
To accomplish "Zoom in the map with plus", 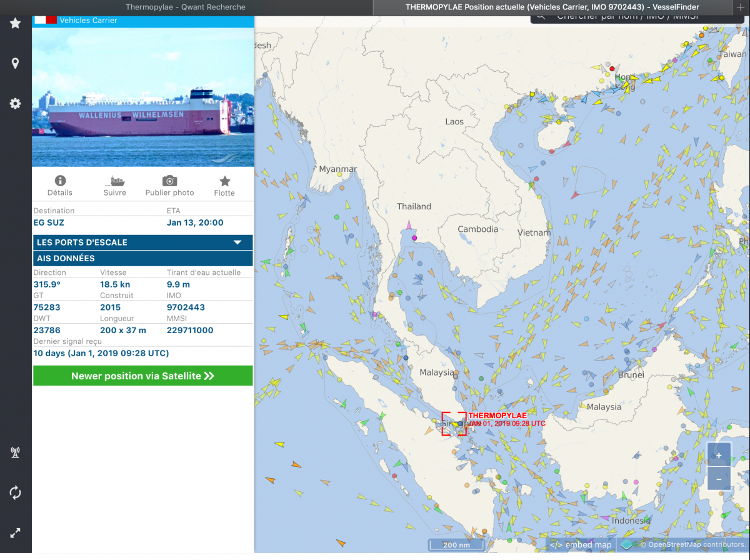I will click(719, 456).
